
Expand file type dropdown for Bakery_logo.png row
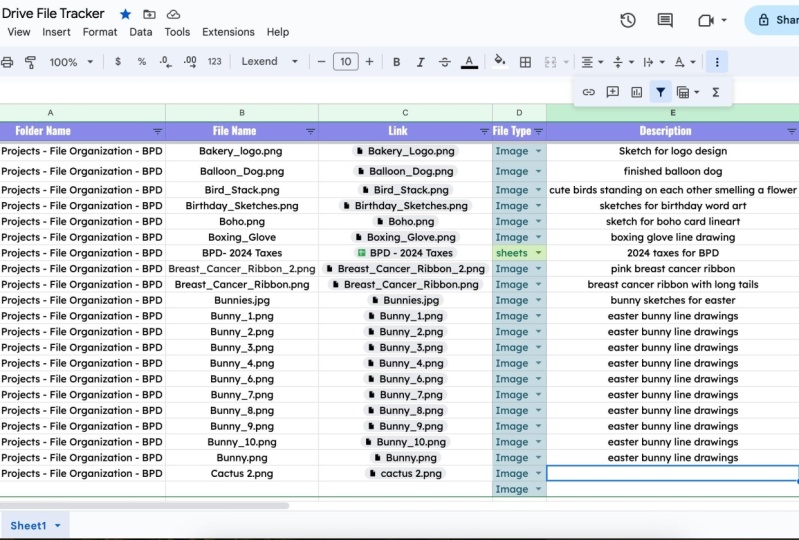click(x=539, y=151)
